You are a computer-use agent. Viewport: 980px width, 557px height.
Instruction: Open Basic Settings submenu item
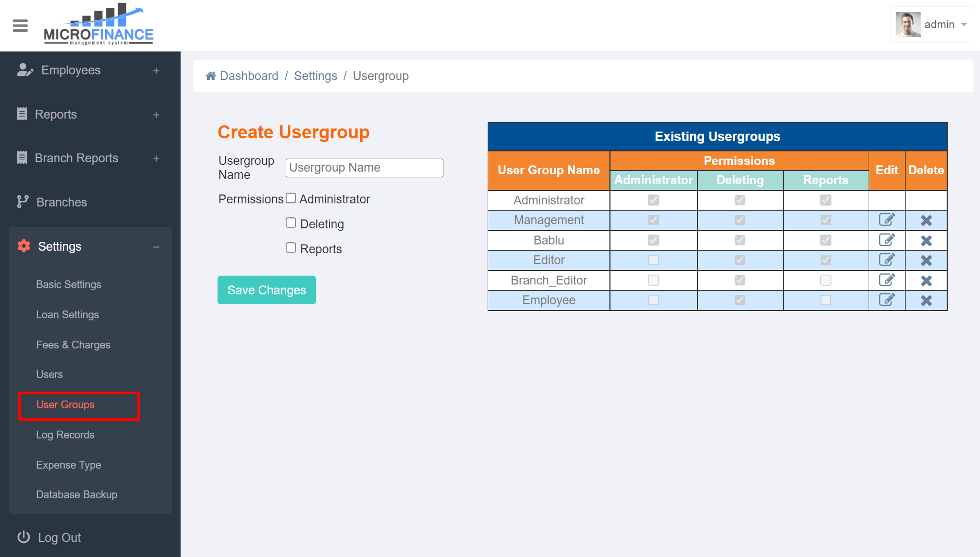[x=69, y=284]
